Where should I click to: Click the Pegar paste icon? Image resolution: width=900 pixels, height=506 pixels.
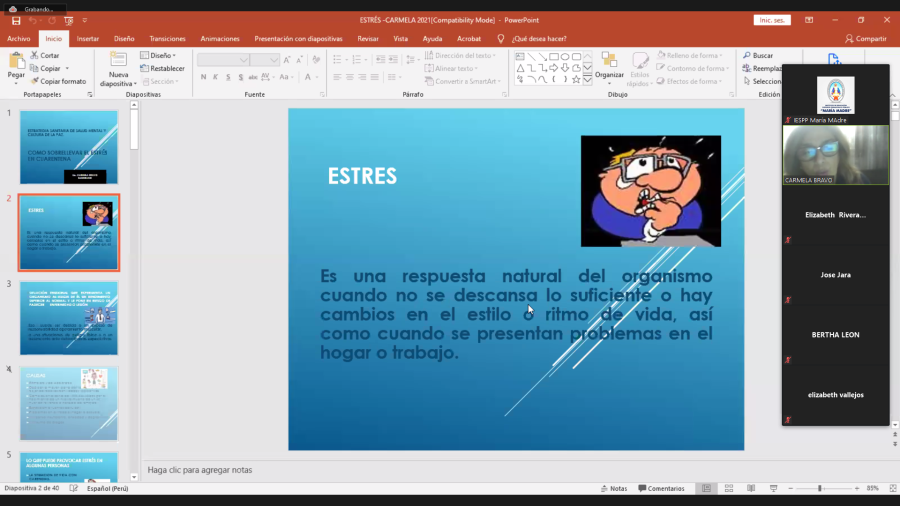pyautogui.click(x=16, y=64)
